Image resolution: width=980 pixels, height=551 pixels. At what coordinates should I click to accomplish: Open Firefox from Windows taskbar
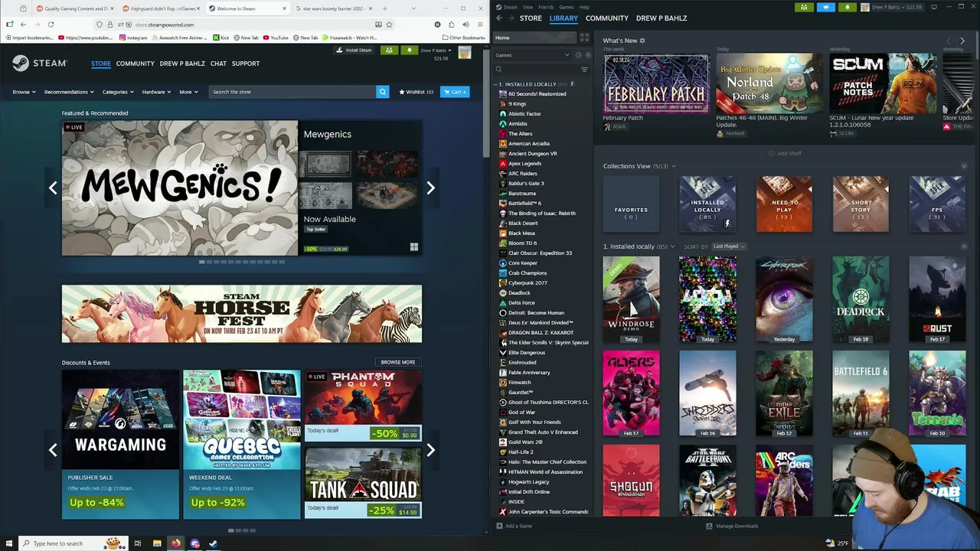[x=175, y=543]
